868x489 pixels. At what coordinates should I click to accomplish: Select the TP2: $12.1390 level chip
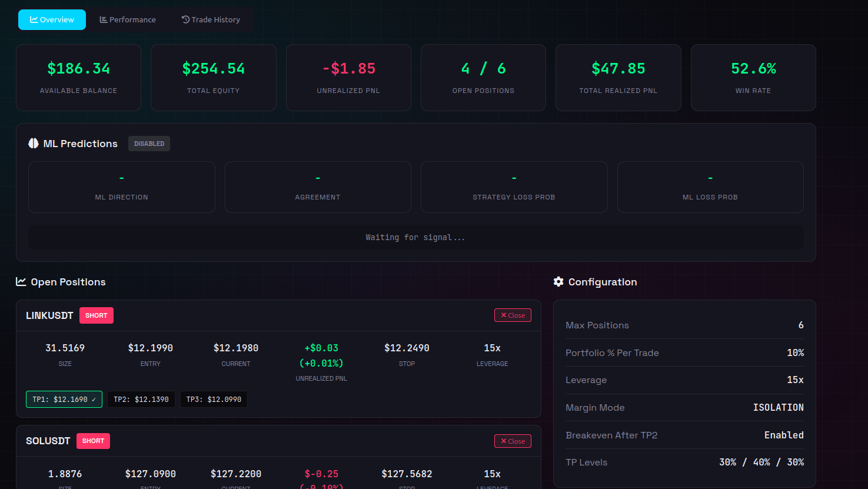coord(141,399)
